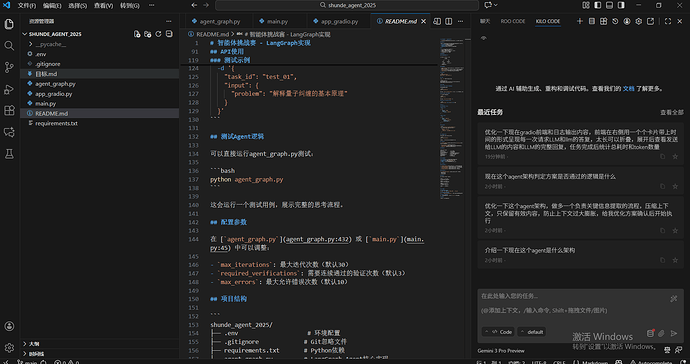Click the command center search box

[347, 5]
